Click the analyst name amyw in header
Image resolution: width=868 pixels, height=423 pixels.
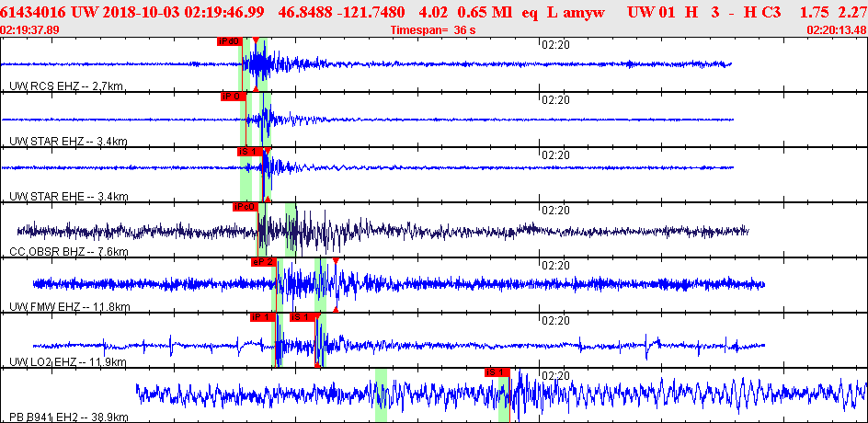tap(584, 12)
